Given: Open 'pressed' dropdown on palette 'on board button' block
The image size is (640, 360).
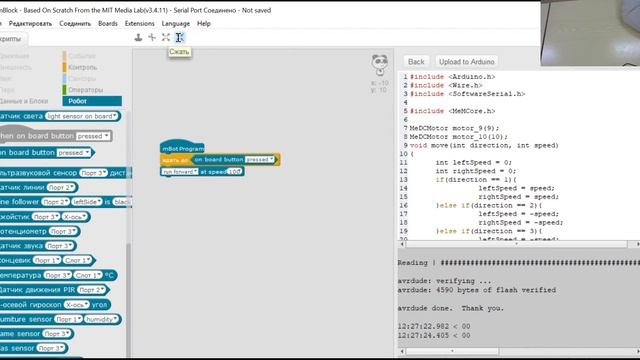Looking at the screenshot, I should [73, 153].
